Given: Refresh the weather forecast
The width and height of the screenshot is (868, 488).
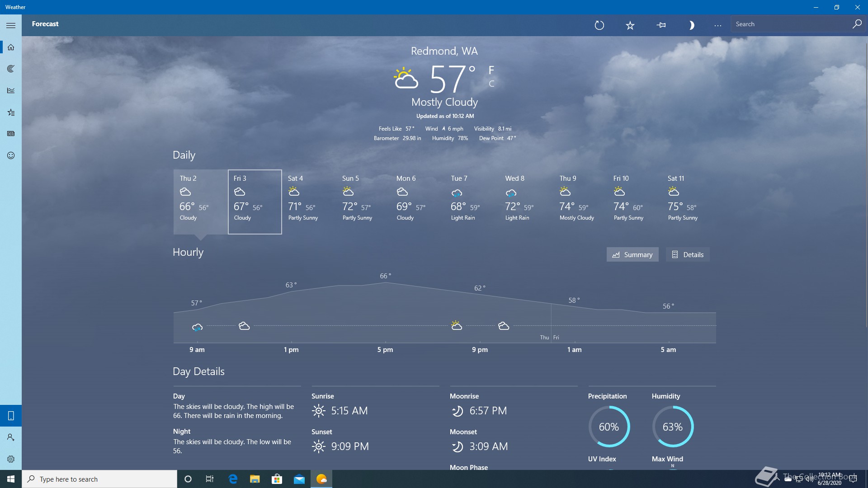Looking at the screenshot, I should point(599,25).
